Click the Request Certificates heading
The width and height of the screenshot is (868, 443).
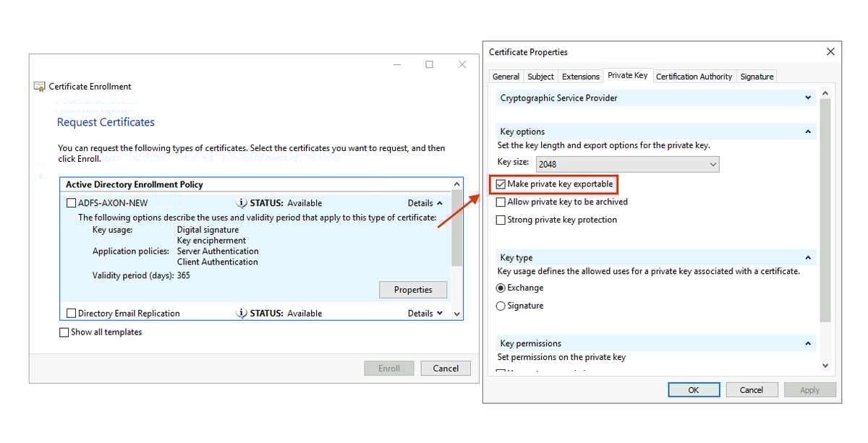106,122
